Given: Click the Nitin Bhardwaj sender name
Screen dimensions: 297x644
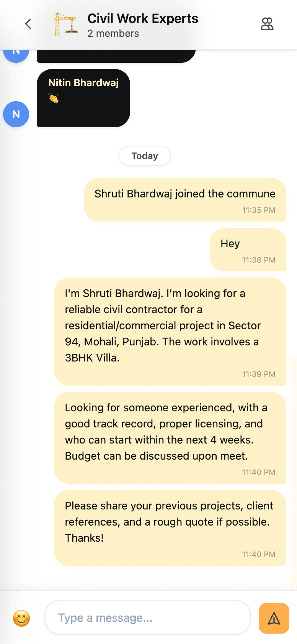Looking at the screenshot, I should point(83,83).
